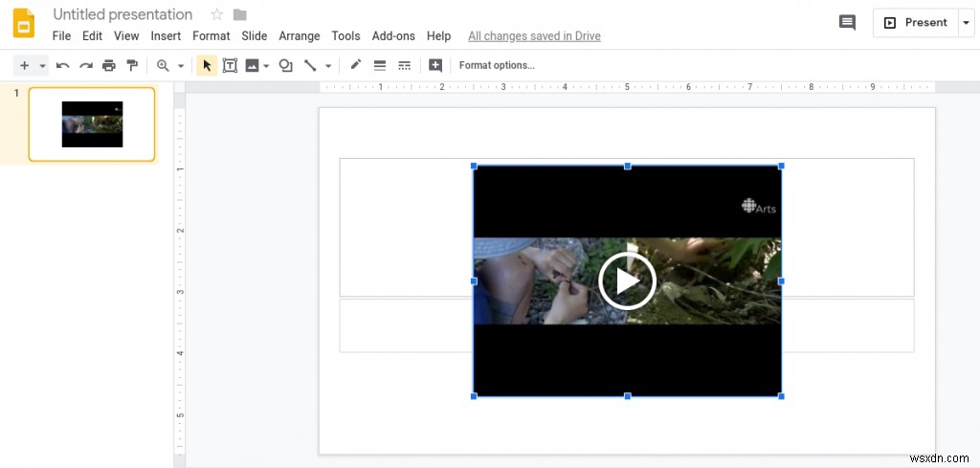Expand the new slide layout dropdown arrow
The image size is (980, 468).
[x=42, y=66]
